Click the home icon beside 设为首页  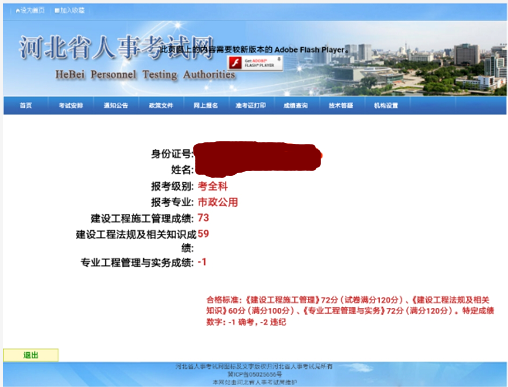(x=18, y=11)
